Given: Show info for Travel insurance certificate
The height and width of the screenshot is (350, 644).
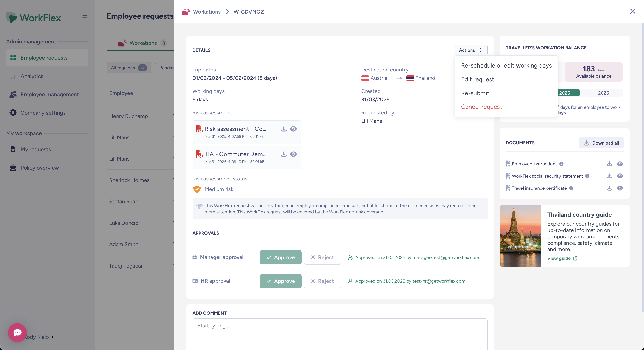Looking at the screenshot, I should [x=571, y=188].
